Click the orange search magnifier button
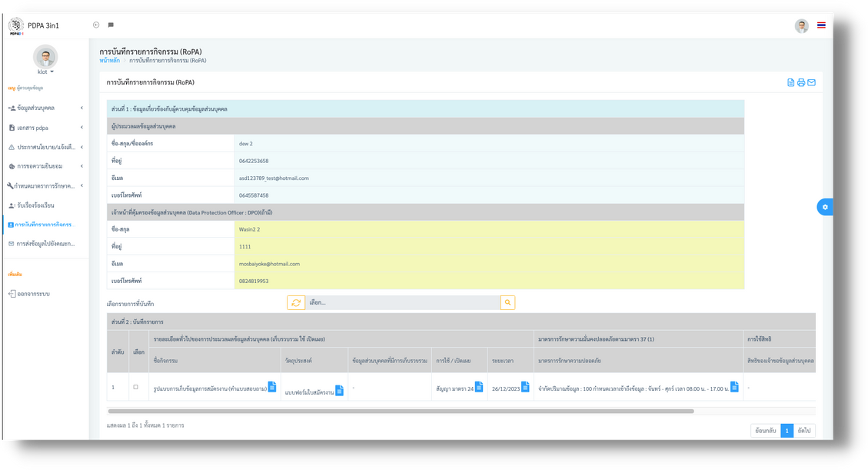This screenshot has height=470, width=868. click(507, 303)
